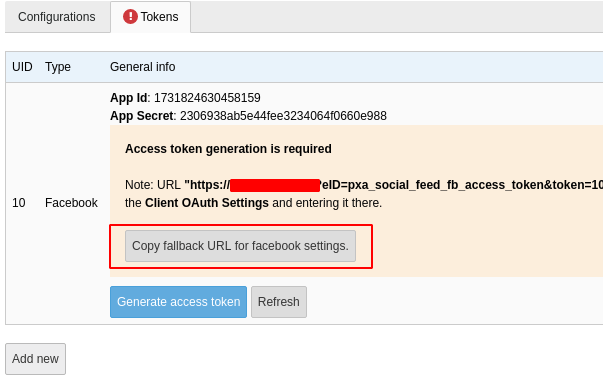Click the UID column header
Viewport: 603px width, 391px height.
click(x=22, y=67)
